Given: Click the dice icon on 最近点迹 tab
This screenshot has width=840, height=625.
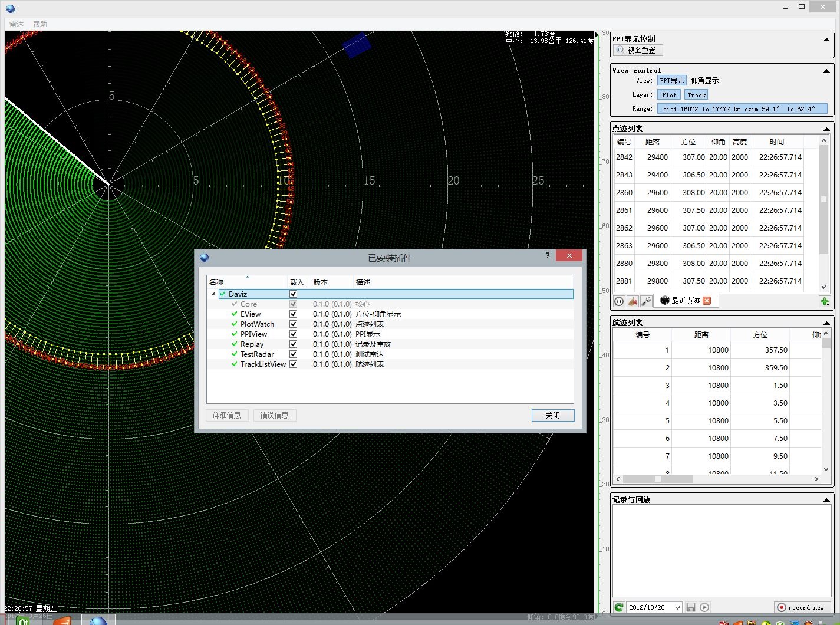Looking at the screenshot, I should (665, 301).
